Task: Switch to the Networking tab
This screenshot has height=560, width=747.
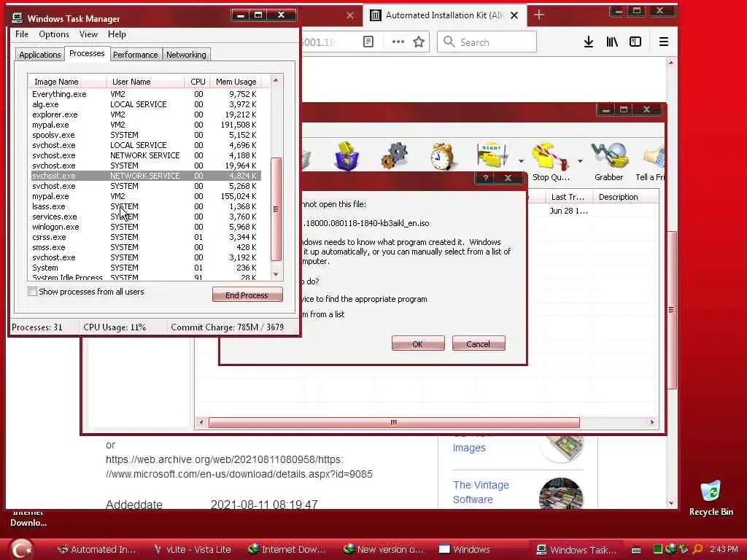Action: [x=186, y=55]
